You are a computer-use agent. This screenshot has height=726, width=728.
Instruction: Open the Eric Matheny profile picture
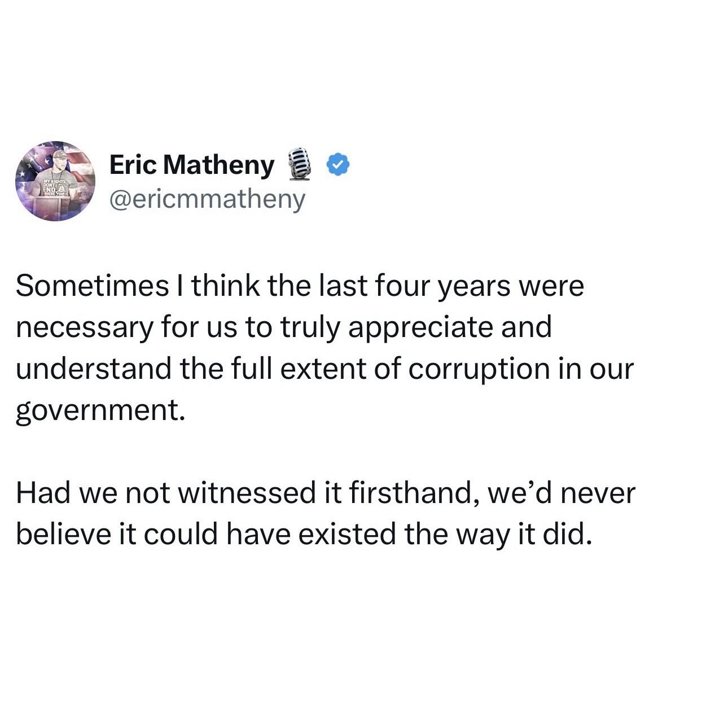(55, 181)
